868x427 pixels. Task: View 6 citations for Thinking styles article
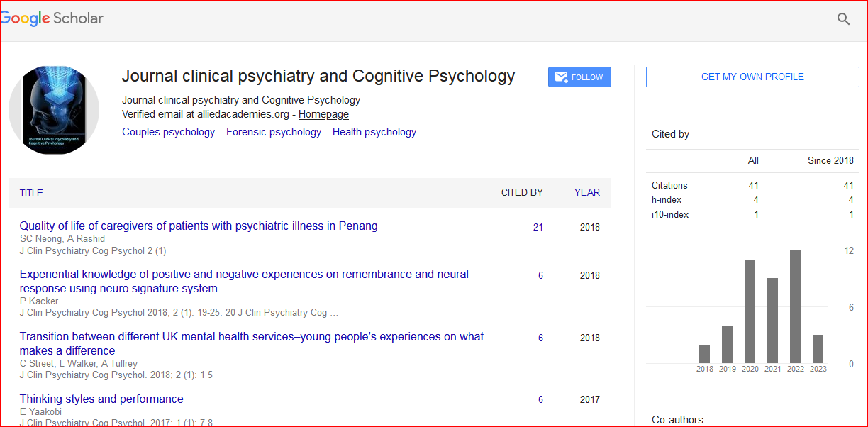coord(540,400)
